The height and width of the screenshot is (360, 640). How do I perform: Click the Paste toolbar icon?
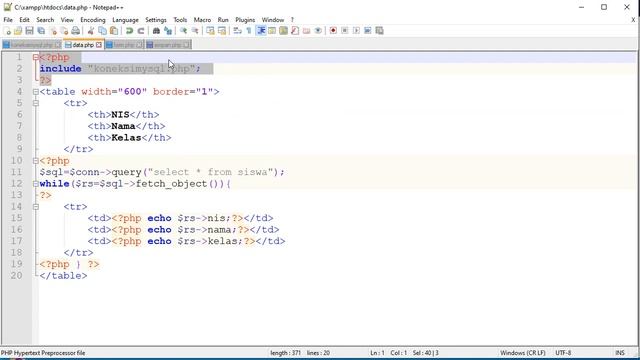point(114,31)
